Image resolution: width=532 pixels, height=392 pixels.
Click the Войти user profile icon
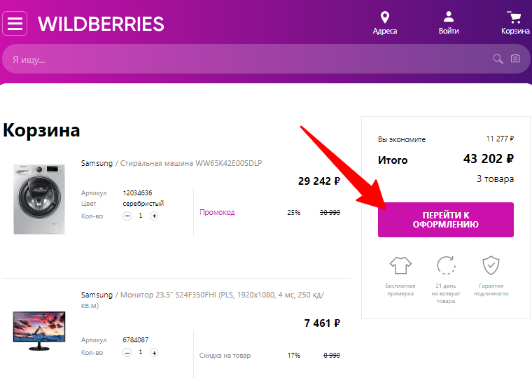pos(449,17)
